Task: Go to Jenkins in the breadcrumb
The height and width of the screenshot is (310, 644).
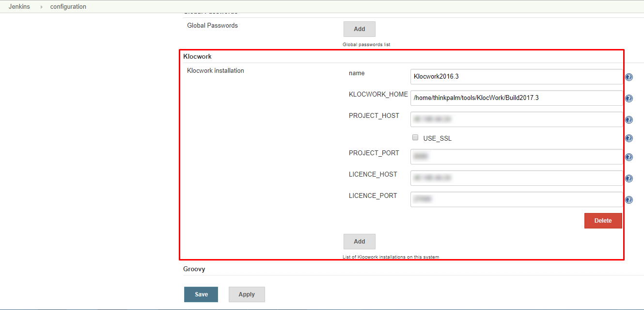Action: [19, 7]
